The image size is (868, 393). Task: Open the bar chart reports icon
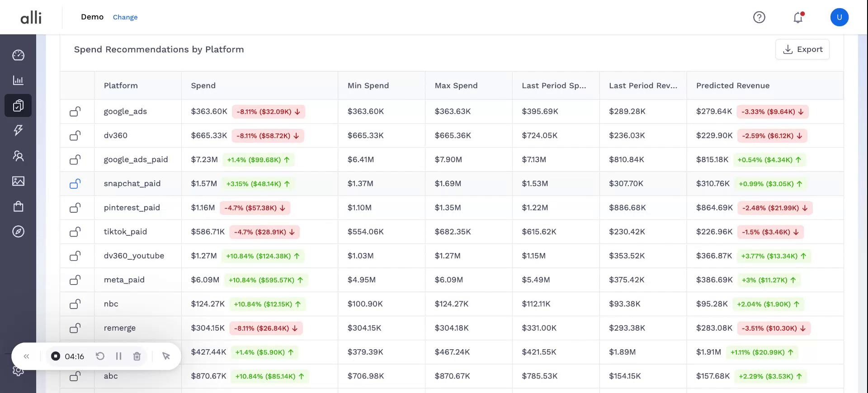[18, 80]
